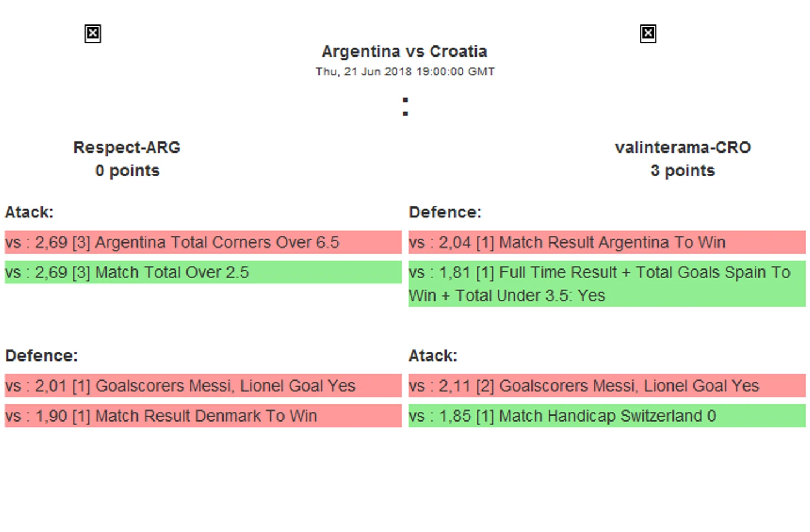The height and width of the screenshot is (532, 810).
Task: Click the 0 points label
Action: click(x=127, y=171)
